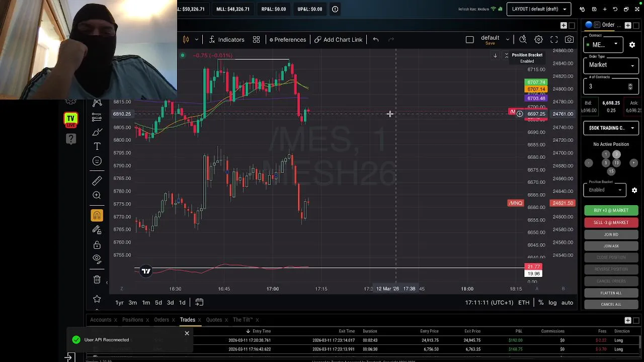Open the Order Type Market dropdown

(611, 65)
